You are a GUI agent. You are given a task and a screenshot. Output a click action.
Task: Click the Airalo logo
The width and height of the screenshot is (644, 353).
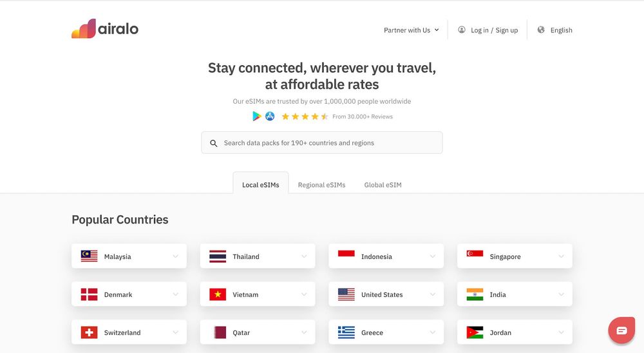[105, 29]
